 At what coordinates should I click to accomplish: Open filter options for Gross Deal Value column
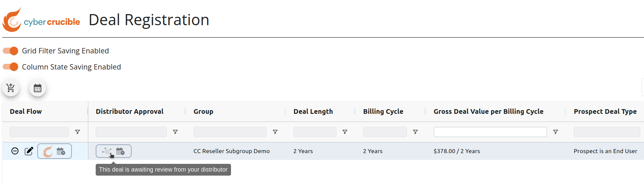pos(556,132)
